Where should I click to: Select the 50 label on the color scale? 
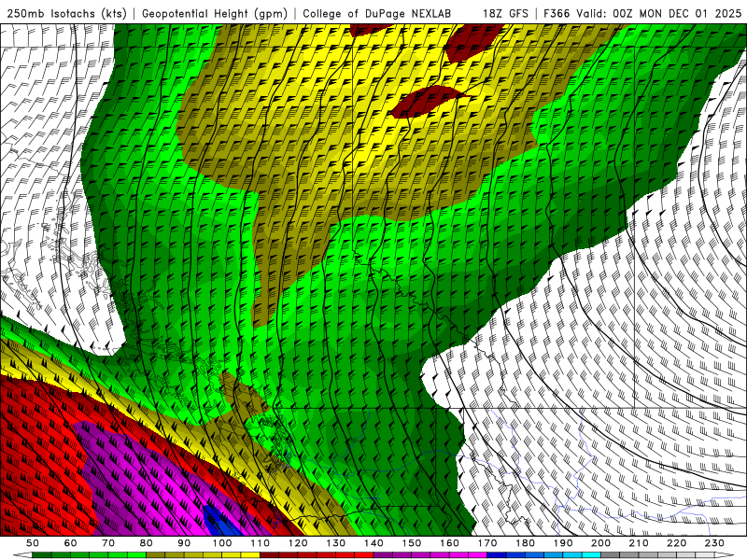[x=33, y=543]
